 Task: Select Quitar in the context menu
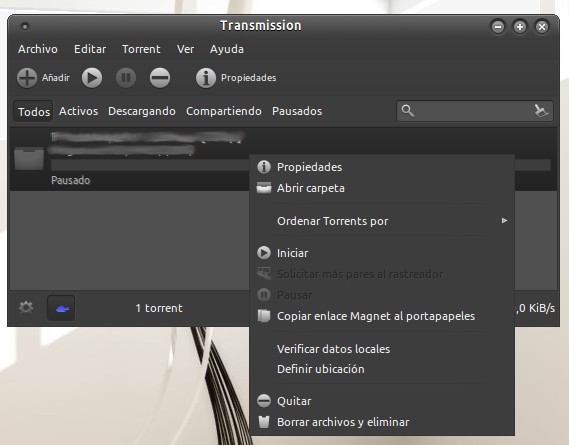(x=382, y=401)
